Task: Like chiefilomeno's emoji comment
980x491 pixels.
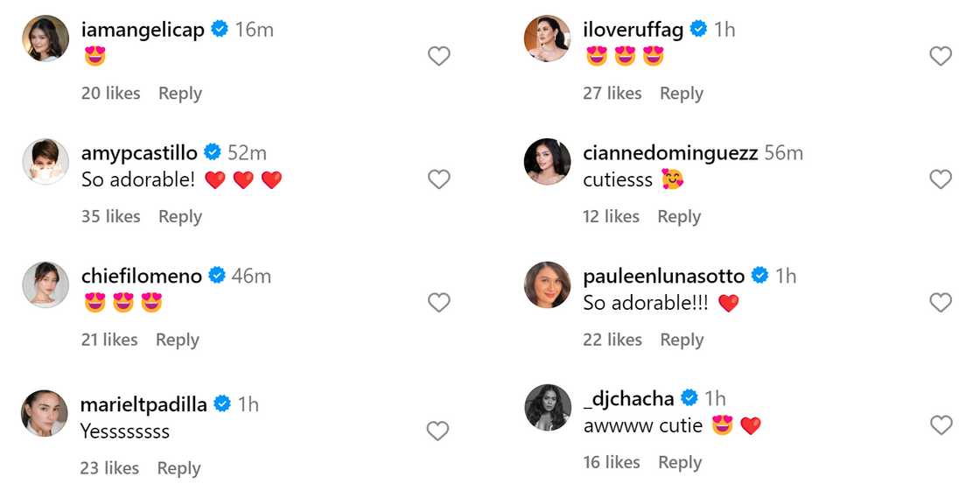Action: coord(438,303)
